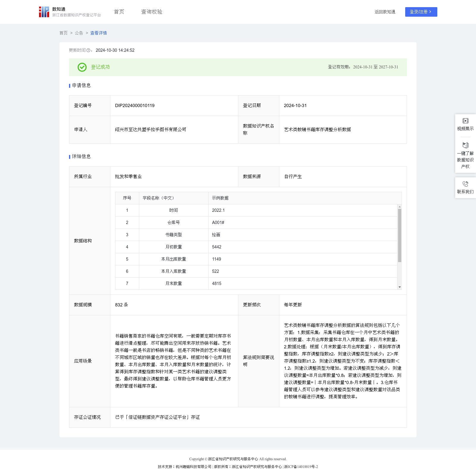Click the 联系我们 phone icon
Image resolution: width=476 pixels, height=476 pixels.
pos(465,184)
